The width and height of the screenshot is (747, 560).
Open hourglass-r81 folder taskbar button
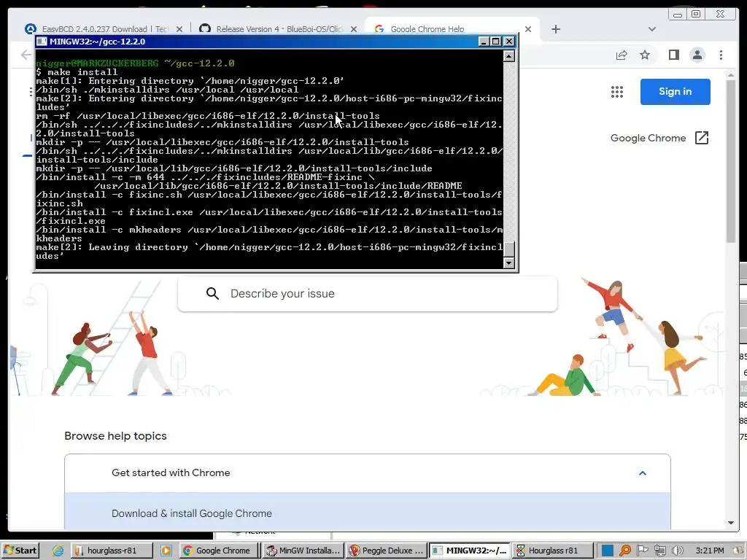pos(112,551)
